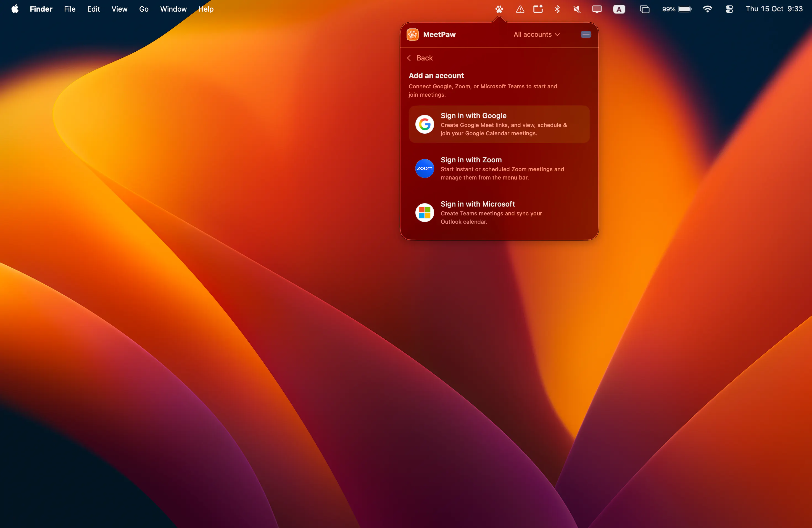This screenshot has height=528, width=812.
Task: Open the Finder File menu
Action: [x=70, y=9]
